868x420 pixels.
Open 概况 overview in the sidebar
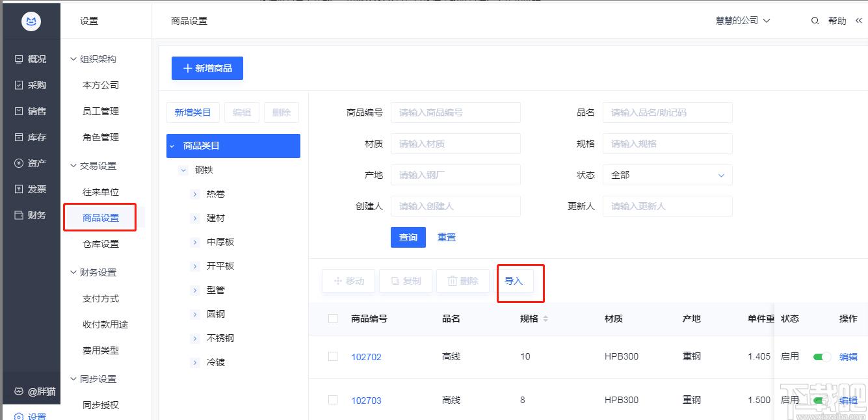pyautogui.click(x=31, y=59)
